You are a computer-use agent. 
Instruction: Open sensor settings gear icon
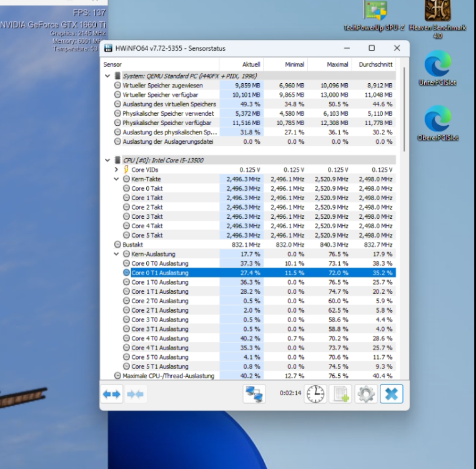pyautogui.click(x=366, y=394)
